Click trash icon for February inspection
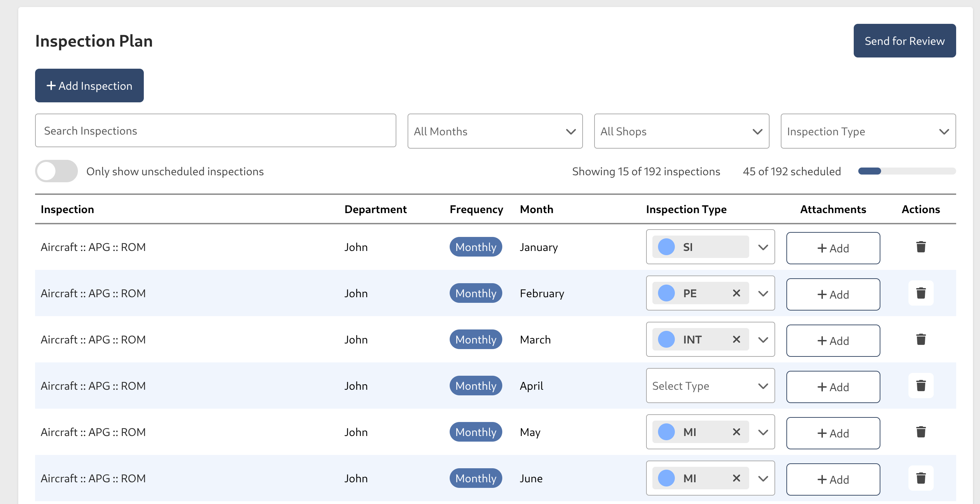This screenshot has width=980, height=504. [x=920, y=293]
